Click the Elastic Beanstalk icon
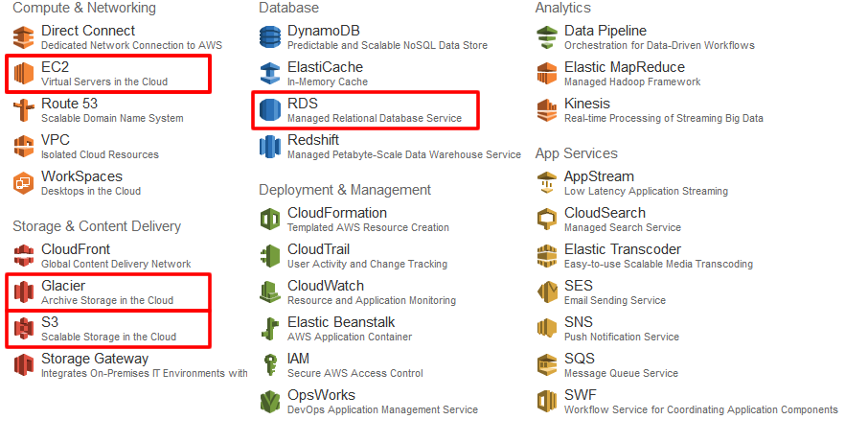This screenshot has height=443, width=868. pyautogui.click(x=270, y=329)
